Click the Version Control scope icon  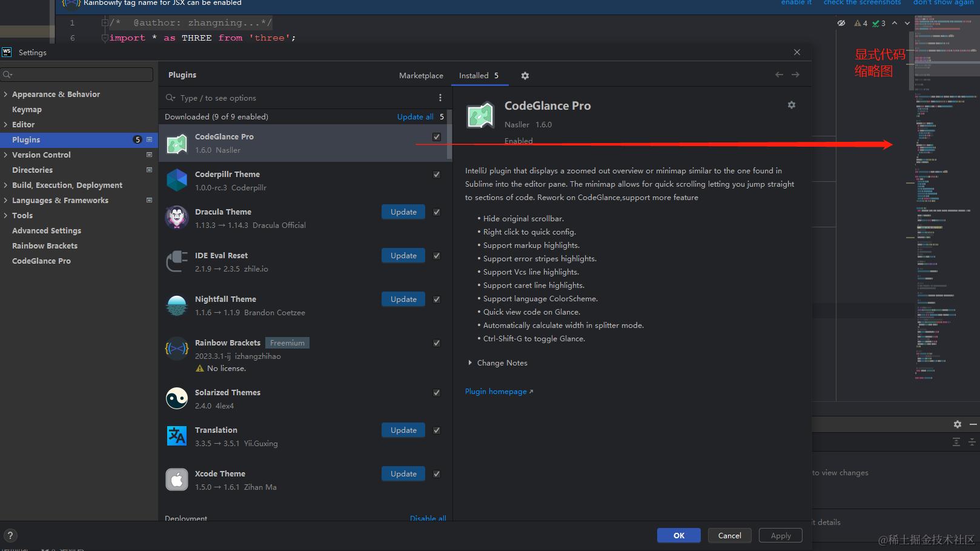(149, 155)
